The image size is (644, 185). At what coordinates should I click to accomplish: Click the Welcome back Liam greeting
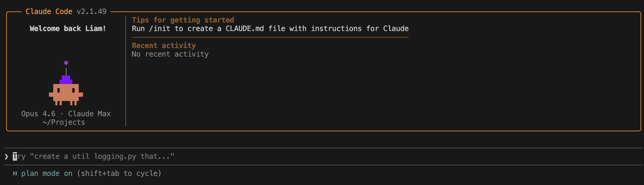point(68,28)
